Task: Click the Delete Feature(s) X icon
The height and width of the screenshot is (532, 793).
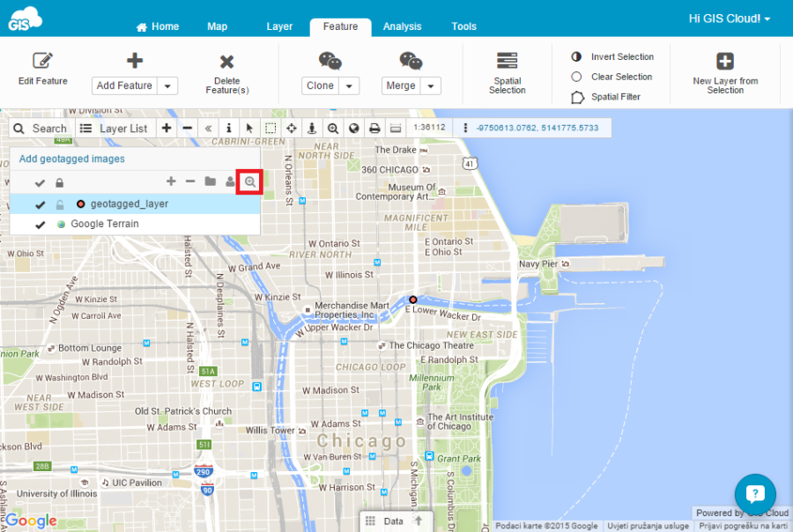Action: (226, 62)
